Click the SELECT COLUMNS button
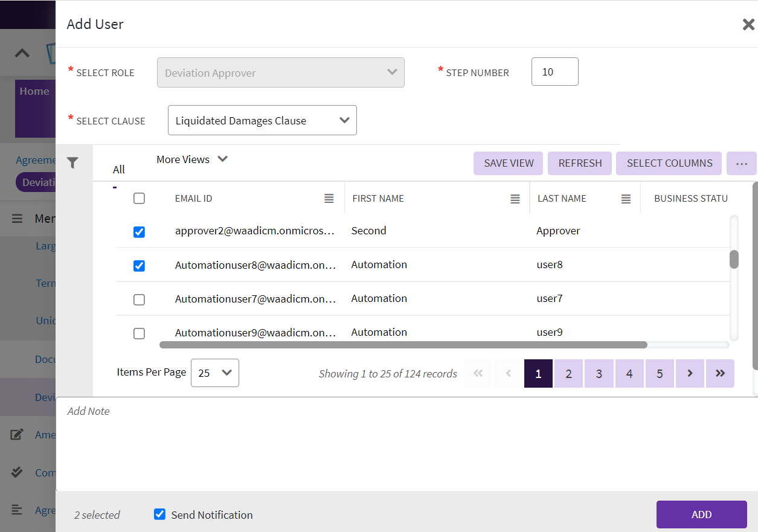The image size is (758, 532). tap(669, 164)
